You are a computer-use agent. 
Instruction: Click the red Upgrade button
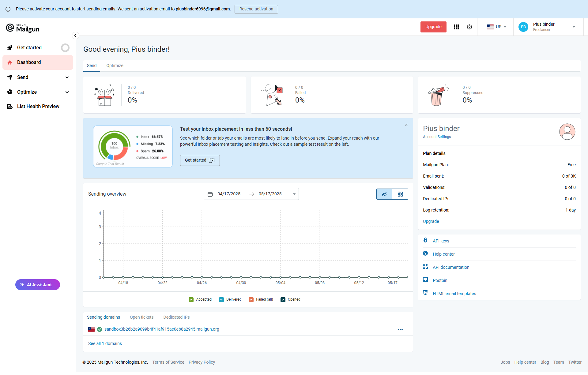[433, 27]
